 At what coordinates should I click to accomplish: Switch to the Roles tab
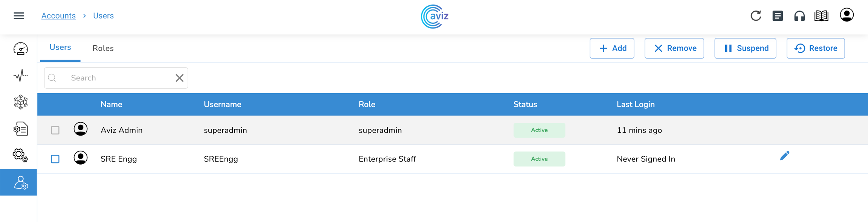coord(103,48)
